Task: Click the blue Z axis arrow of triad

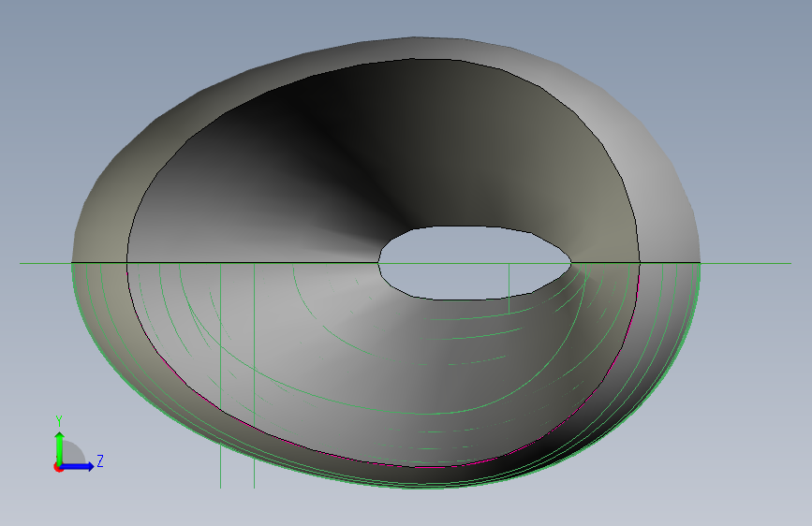Action: 78,466
